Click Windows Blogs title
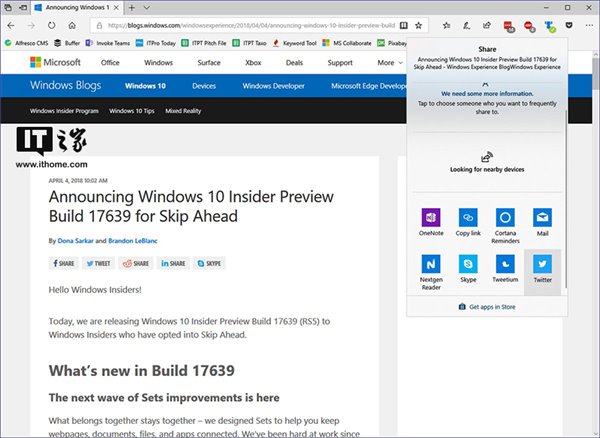The image size is (600, 438). (65, 85)
